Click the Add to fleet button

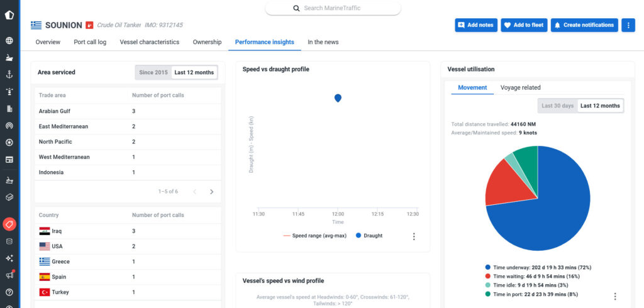[x=524, y=25]
